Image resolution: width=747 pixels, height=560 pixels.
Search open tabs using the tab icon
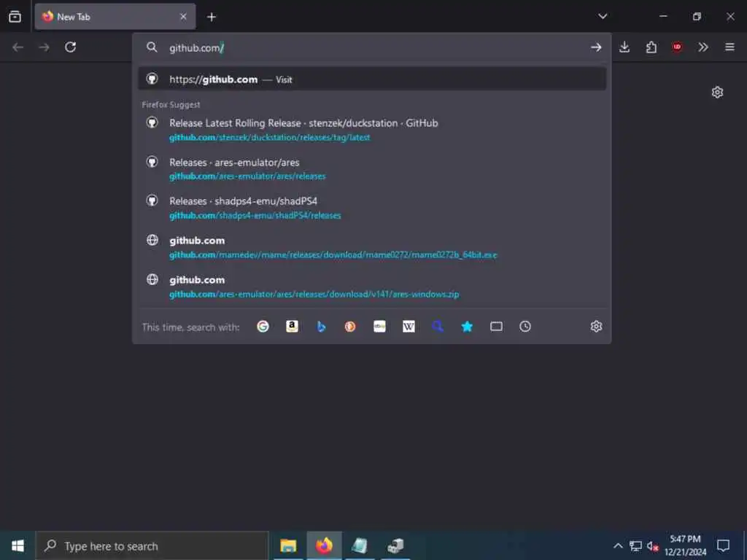pyautogui.click(x=496, y=327)
